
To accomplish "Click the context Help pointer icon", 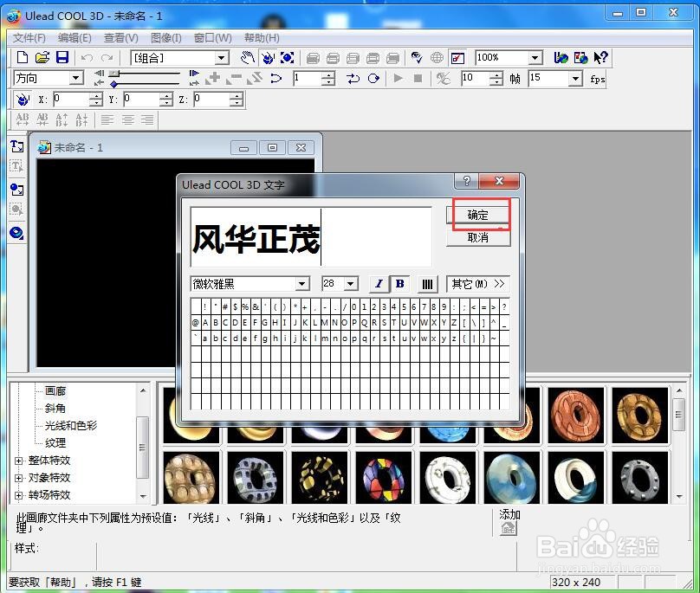I will tap(601, 57).
